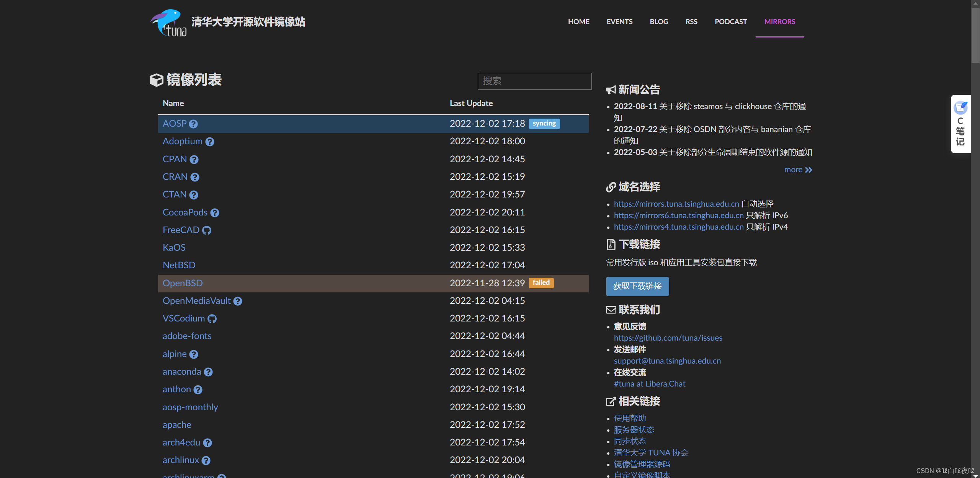Switch to the MIRRORS nav tab

779,22
